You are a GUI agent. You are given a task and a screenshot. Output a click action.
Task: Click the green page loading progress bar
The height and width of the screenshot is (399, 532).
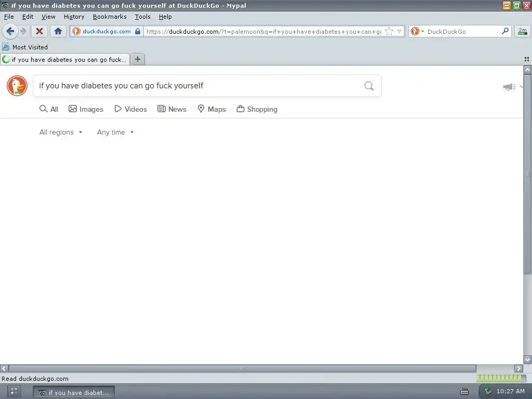pos(501,378)
